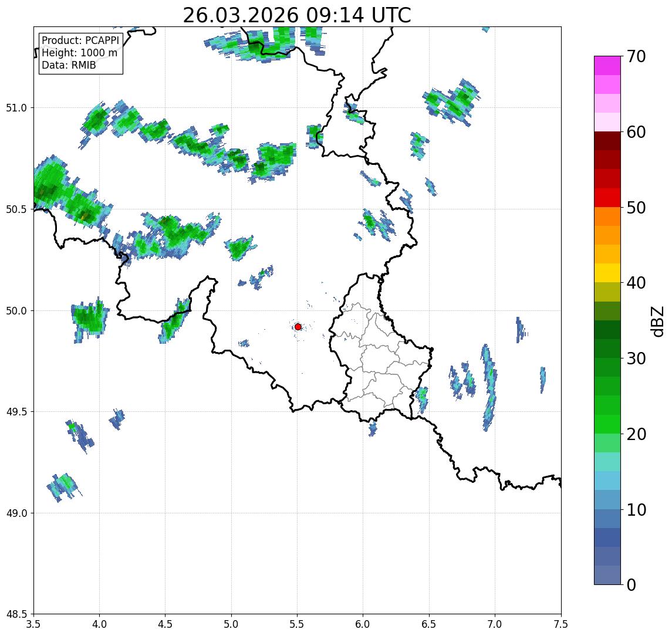Click the longitude axis label 7.0
This screenshot has height=636, width=672.
pos(495,624)
